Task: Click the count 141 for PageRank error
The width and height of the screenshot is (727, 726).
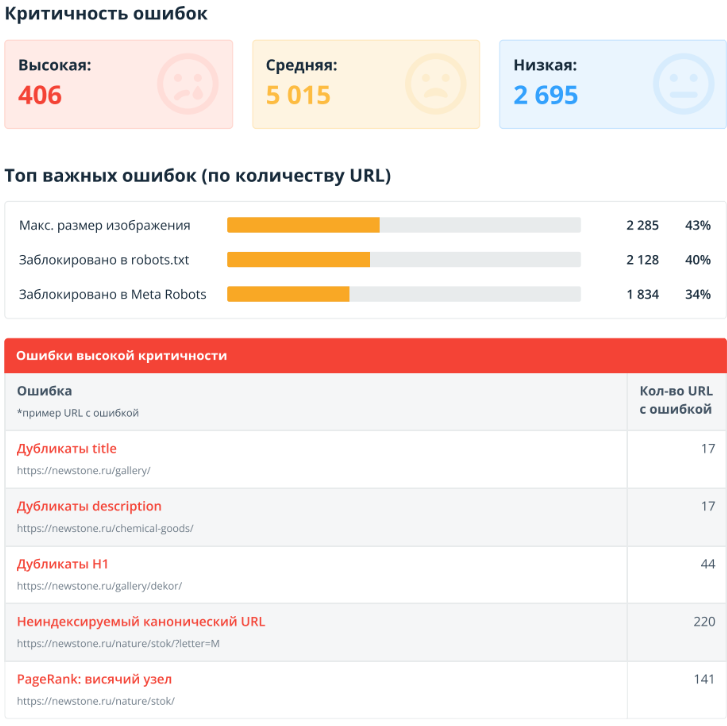Action: 704,679
